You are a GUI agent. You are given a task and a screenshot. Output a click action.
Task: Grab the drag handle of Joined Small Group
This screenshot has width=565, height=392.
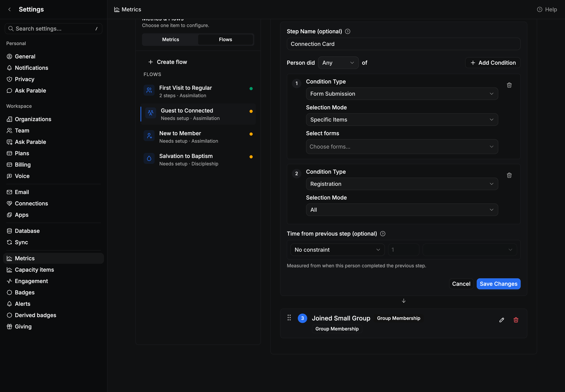coord(289,318)
